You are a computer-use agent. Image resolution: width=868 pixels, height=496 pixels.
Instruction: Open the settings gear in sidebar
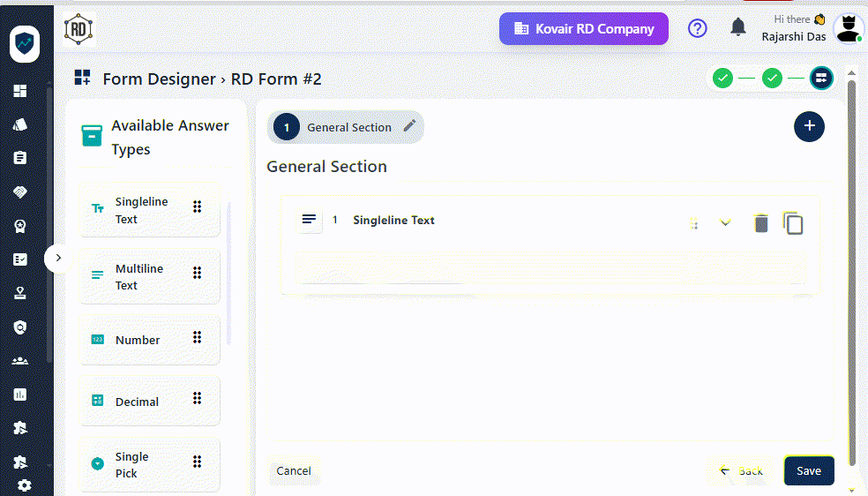[25, 485]
